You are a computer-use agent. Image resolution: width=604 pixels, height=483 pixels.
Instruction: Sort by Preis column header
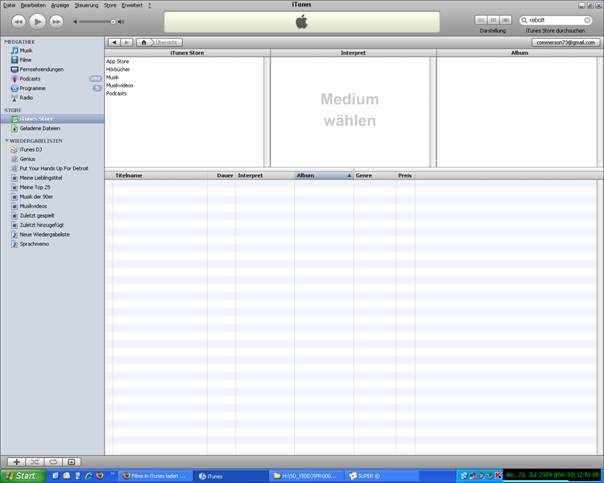(406, 175)
